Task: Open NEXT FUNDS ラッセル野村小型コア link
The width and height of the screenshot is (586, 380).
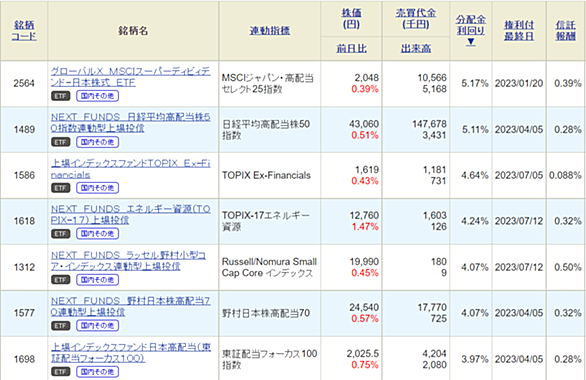Action: pyautogui.click(x=128, y=260)
